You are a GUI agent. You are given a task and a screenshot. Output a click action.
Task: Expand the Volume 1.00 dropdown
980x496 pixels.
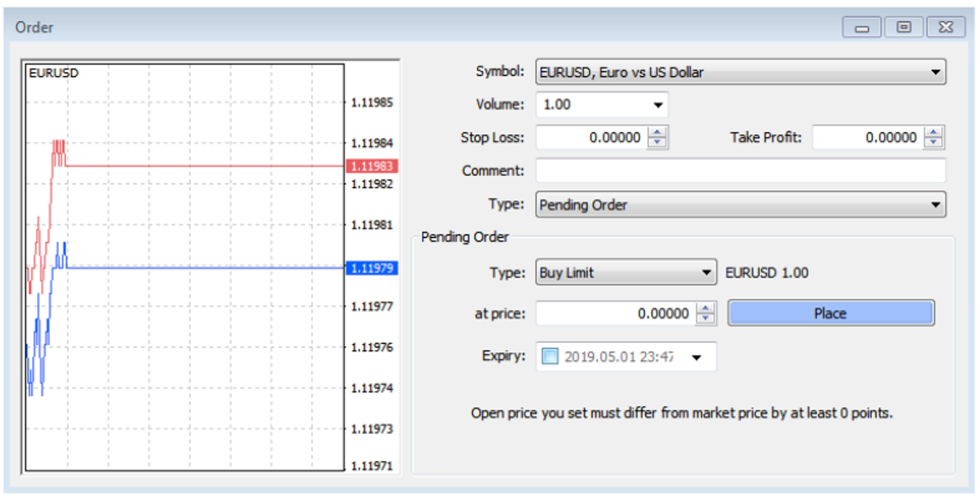pos(658,105)
